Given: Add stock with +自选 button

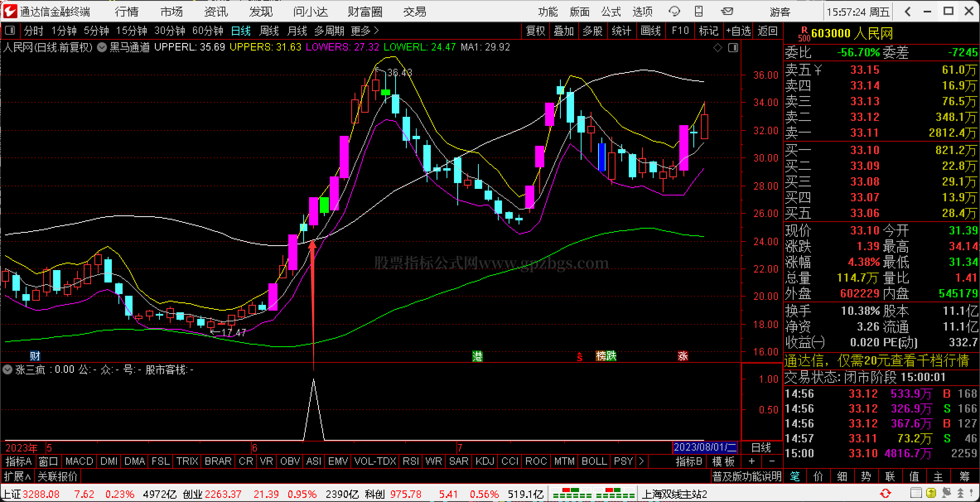Looking at the screenshot, I should tap(738, 31).
